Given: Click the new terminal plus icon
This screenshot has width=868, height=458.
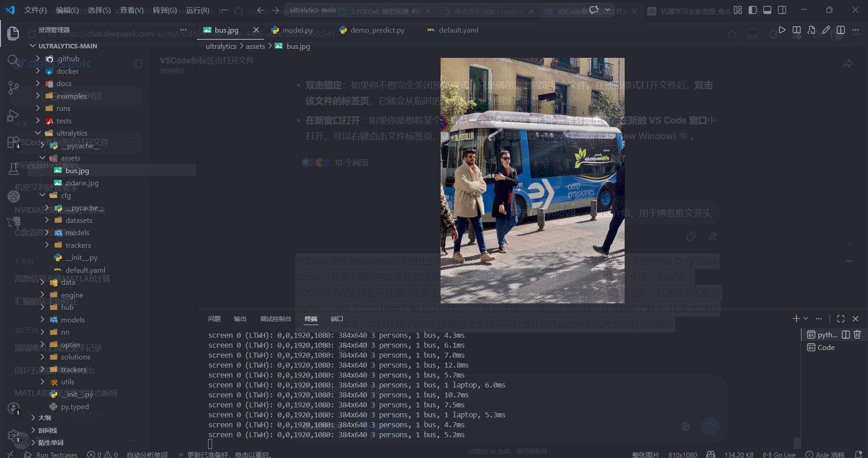Looking at the screenshot, I should tap(796, 319).
